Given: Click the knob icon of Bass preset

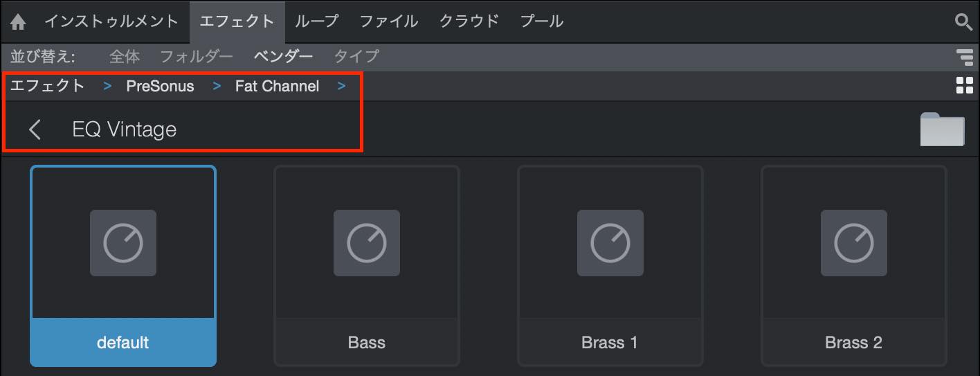Looking at the screenshot, I should [367, 243].
